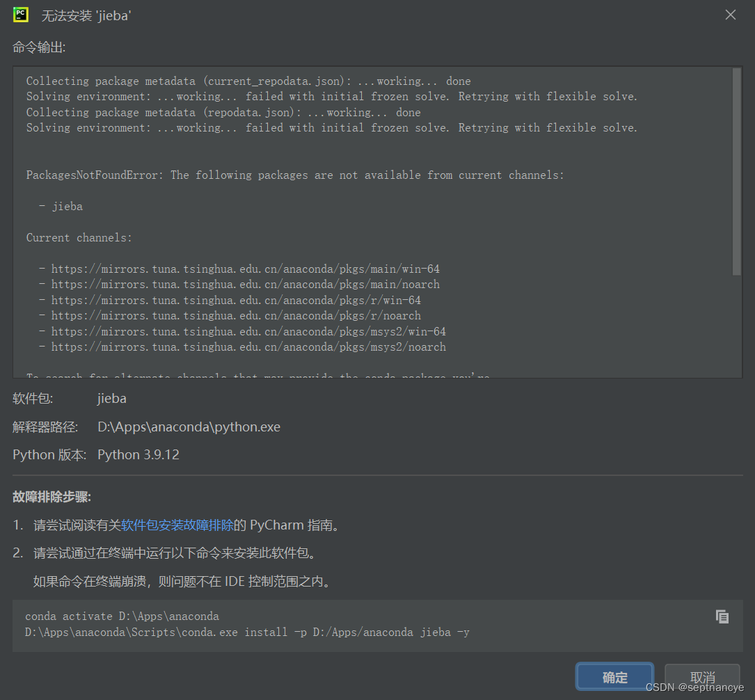Image resolution: width=755 pixels, height=700 pixels.
Task: Click the Python 3.9.12 version text
Action: pyautogui.click(x=138, y=454)
